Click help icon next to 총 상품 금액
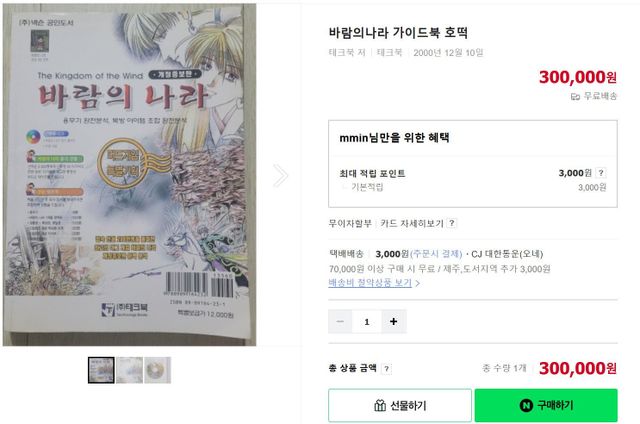 [386, 369]
